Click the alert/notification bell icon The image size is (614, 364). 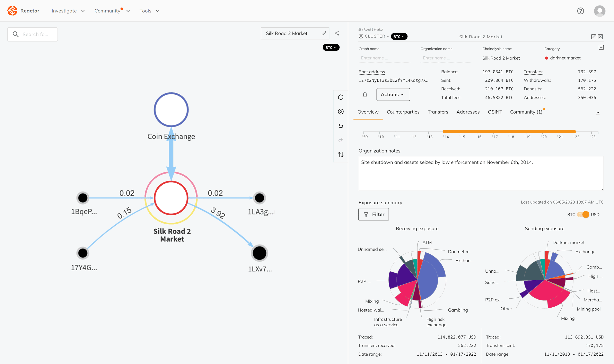pos(365,94)
